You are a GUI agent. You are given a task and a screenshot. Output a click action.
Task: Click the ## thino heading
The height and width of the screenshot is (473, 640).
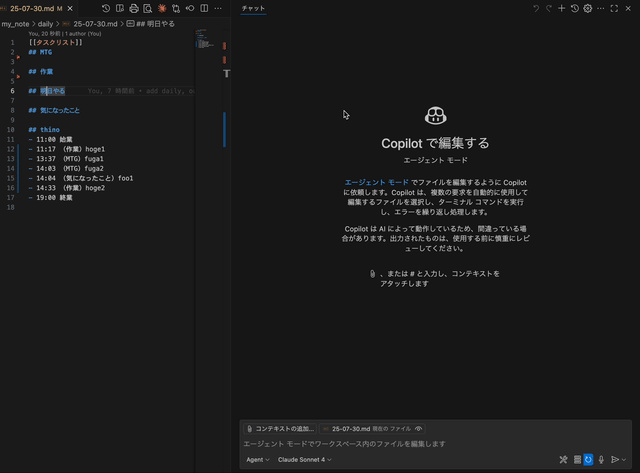pyautogui.click(x=44, y=130)
